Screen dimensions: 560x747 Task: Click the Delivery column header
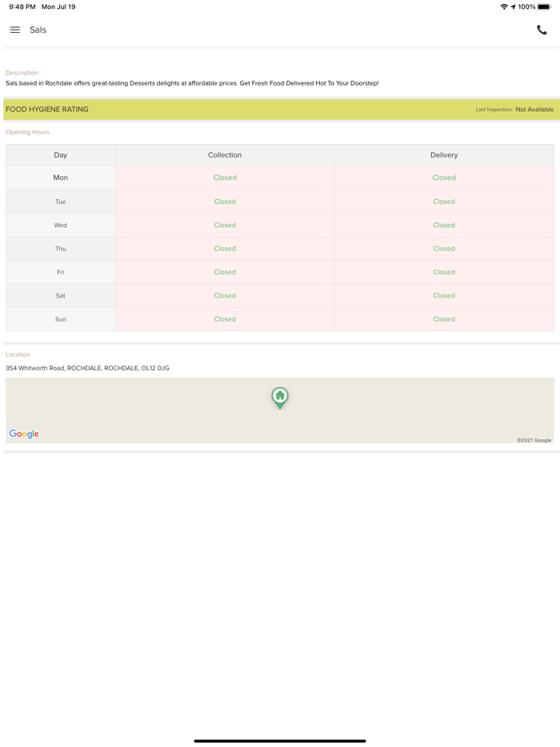point(444,155)
